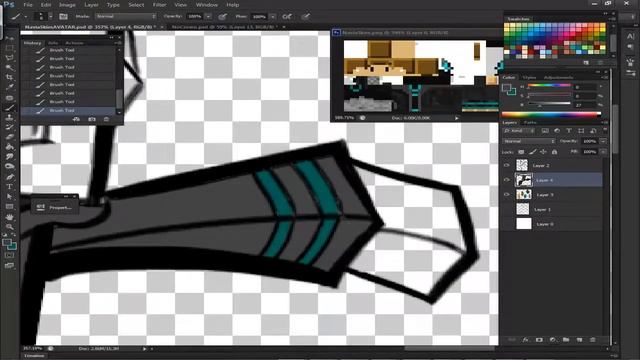The height and width of the screenshot is (360, 640).
Task: Select the Hand tool
Action: pos(10,217)
